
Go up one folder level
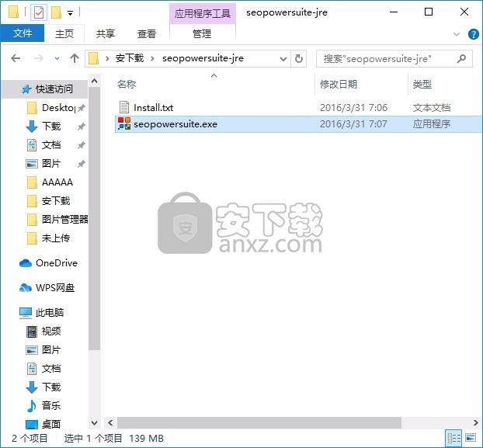coord(75,58)
